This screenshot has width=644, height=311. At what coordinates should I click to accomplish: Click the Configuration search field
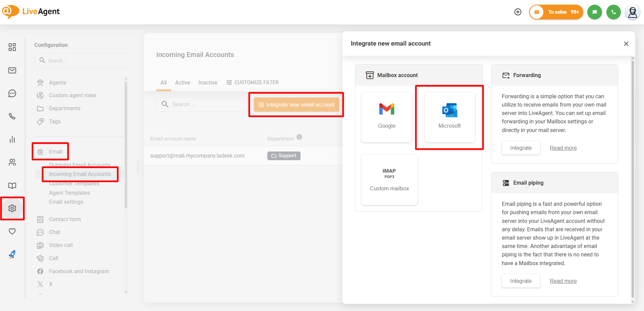pyautogui.click(x=81, y=61)
